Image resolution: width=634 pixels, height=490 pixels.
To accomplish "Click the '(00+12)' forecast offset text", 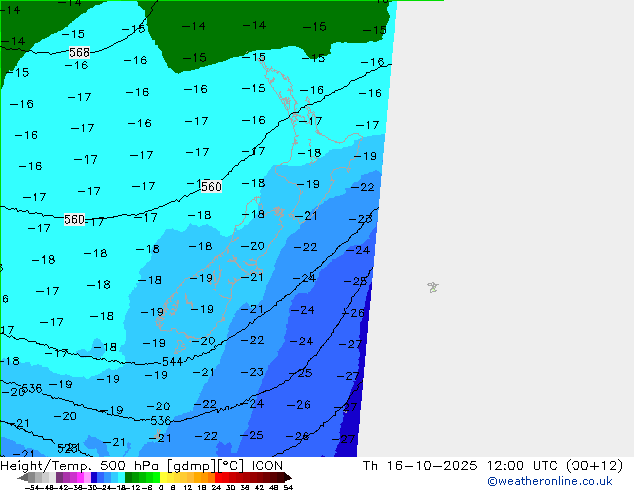I will (x=594, y=466).
